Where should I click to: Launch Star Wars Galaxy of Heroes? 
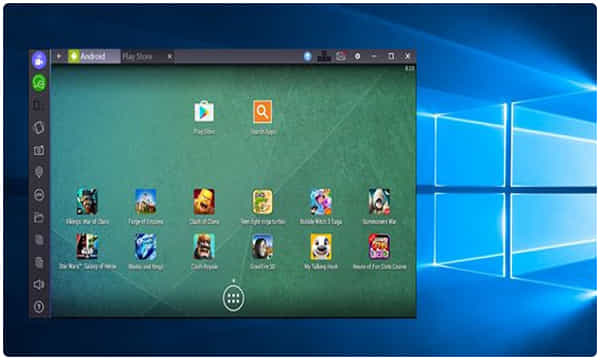pyautogui.click(x=87, y=247)
